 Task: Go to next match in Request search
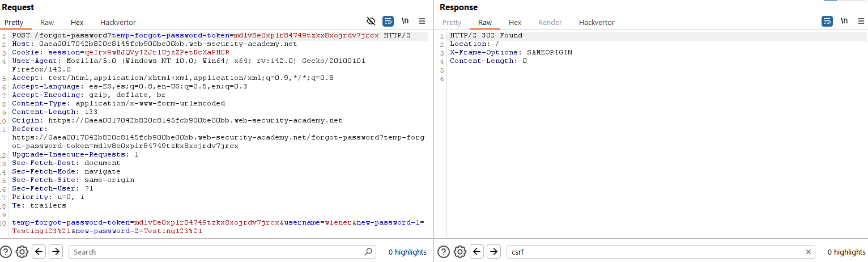(56, 252)
